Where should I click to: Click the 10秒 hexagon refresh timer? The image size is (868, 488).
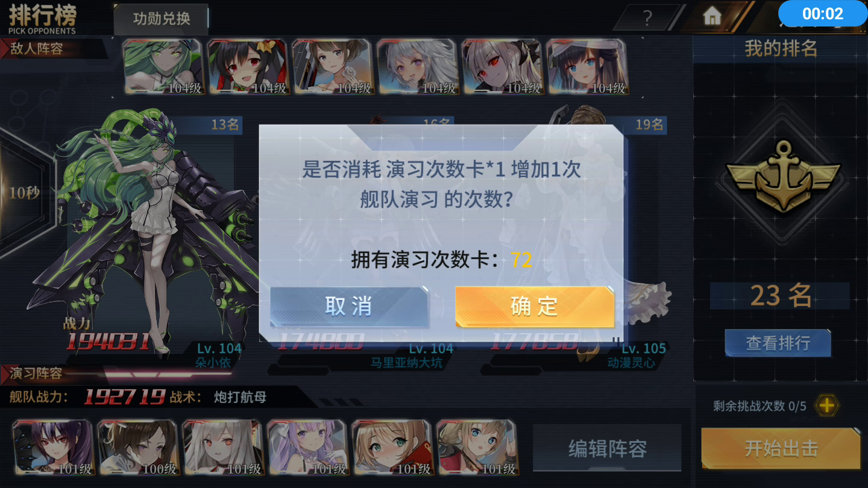coord(24,193)
